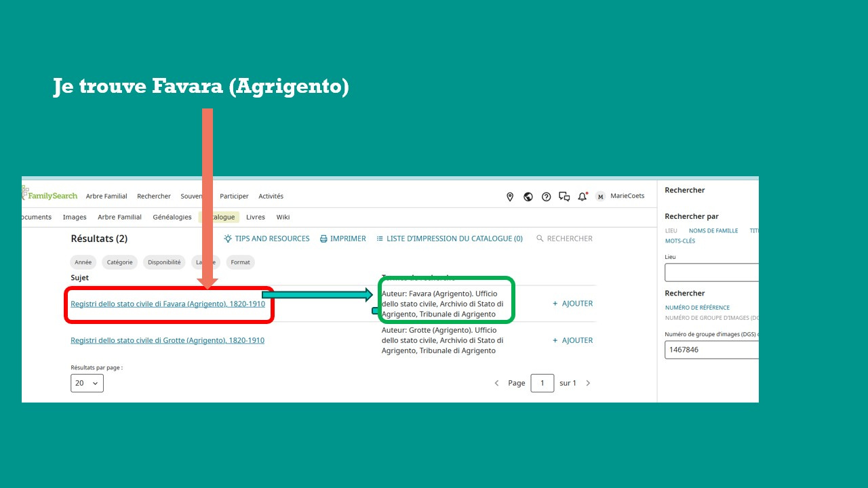Open the Activités top menu
This screenshot has width=868, height=488.
(271, 197)
